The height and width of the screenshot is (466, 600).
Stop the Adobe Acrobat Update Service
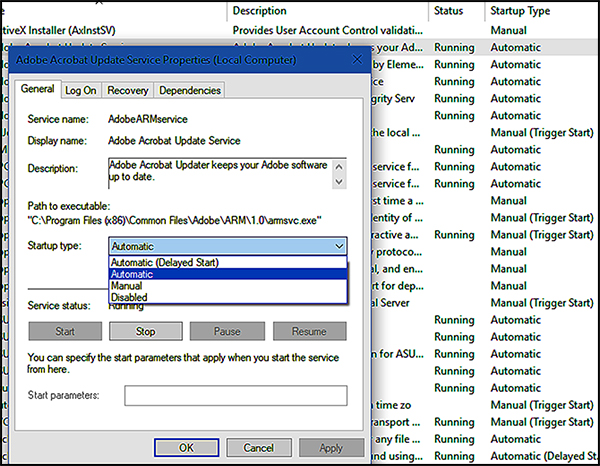tap(145, 331)
